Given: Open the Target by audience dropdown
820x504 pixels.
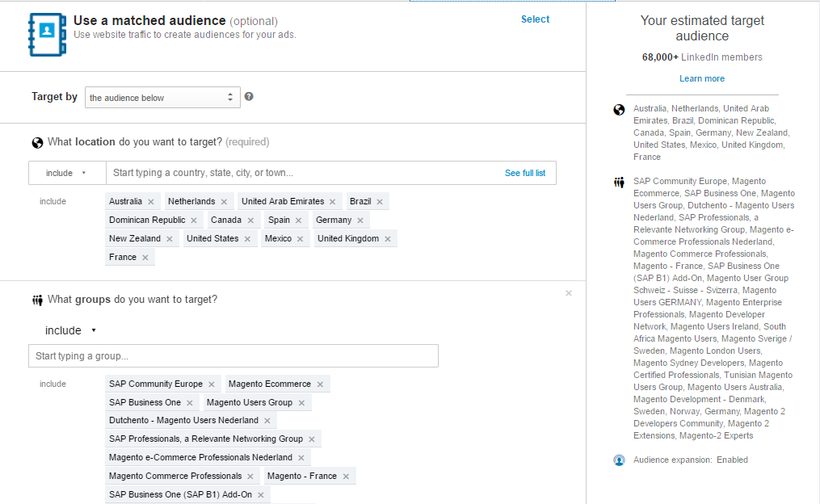Looking at the screenshot, I should 162,97.
